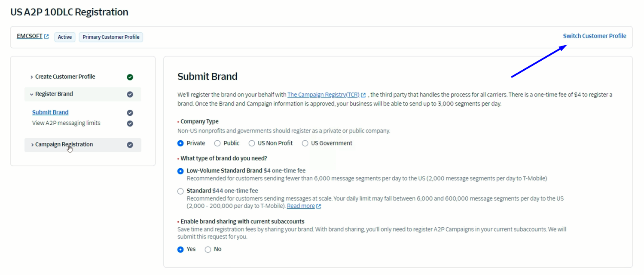Select the Standard $44 one-time fee brand

pos(180,192)
